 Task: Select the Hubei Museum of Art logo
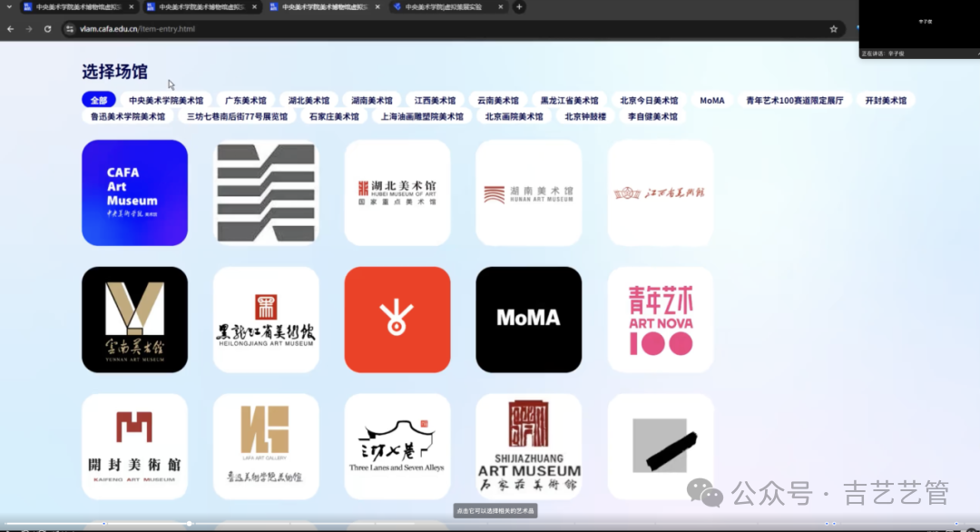click(397, 192)
